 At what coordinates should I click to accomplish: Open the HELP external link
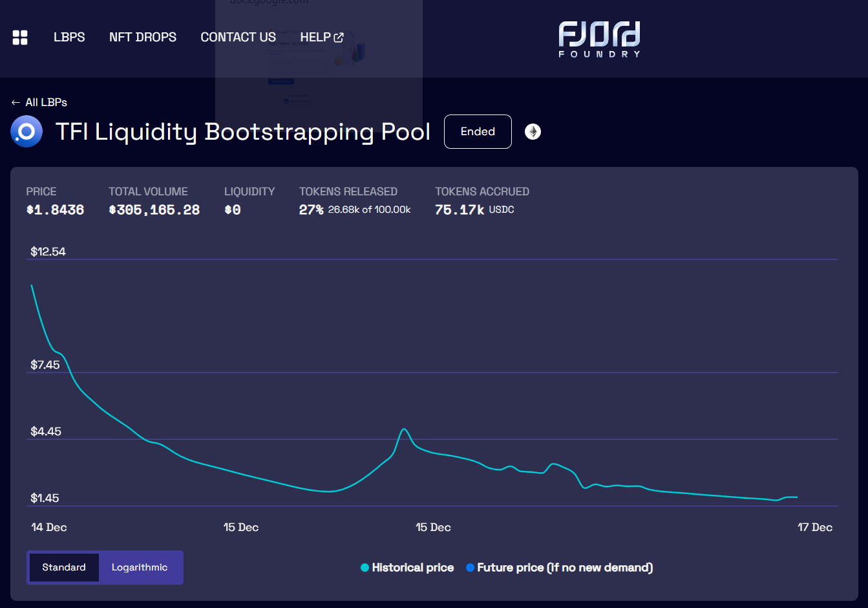(322, 38)
